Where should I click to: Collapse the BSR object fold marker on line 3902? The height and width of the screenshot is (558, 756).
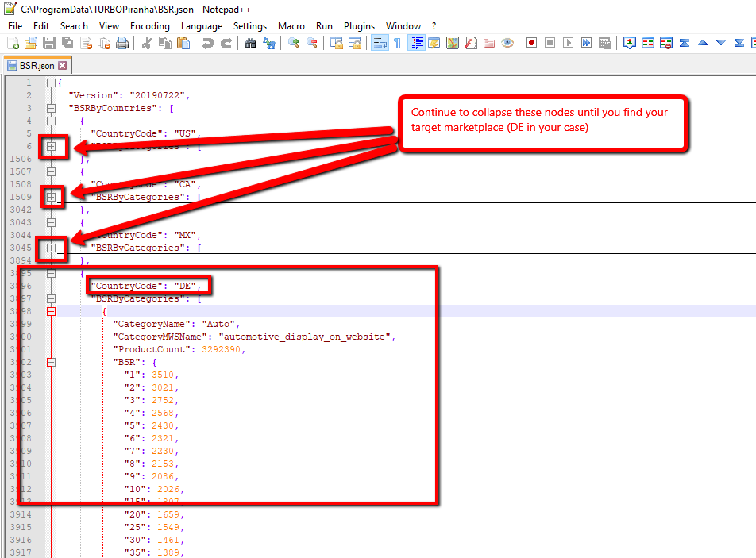pos(51,363)
